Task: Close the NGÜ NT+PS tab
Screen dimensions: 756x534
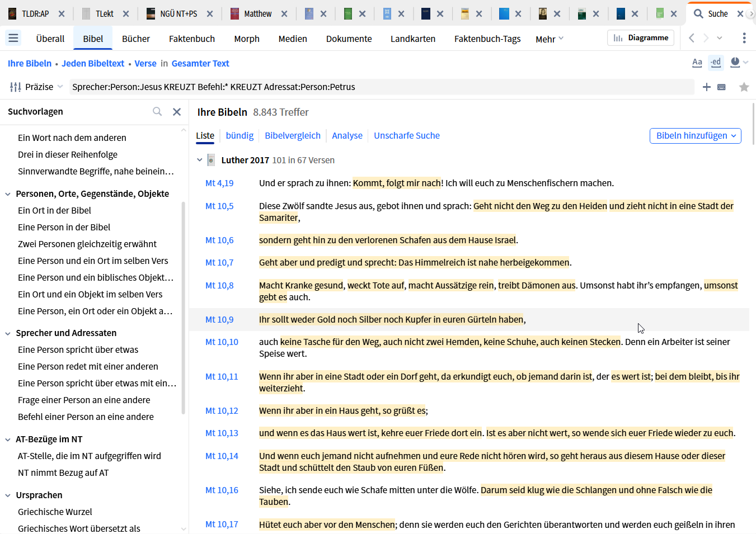Action: (210, 14)
